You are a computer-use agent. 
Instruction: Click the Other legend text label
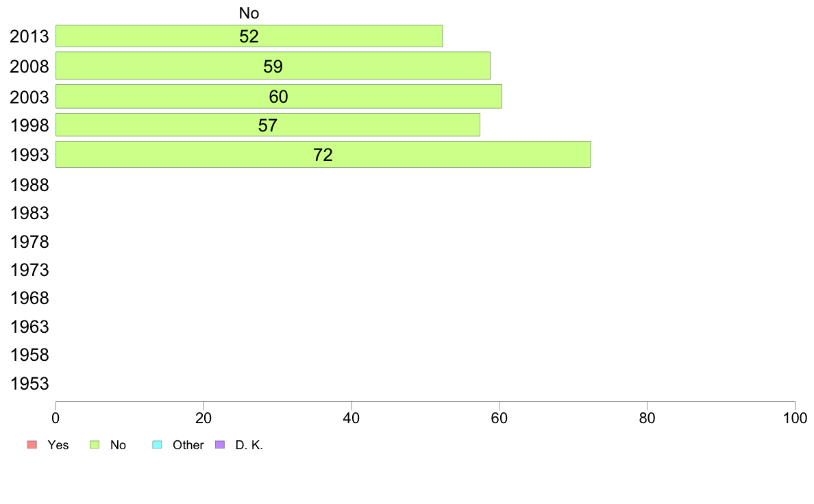[x=188, y=445]
